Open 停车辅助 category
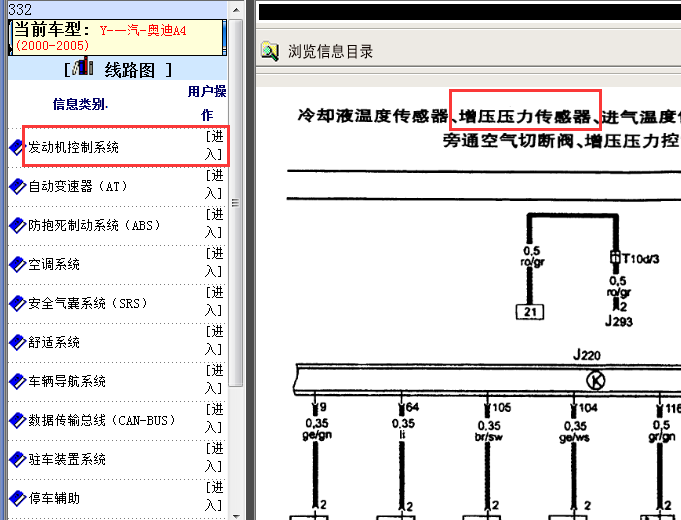Screen dimensions: 681x520 (54, 498)
